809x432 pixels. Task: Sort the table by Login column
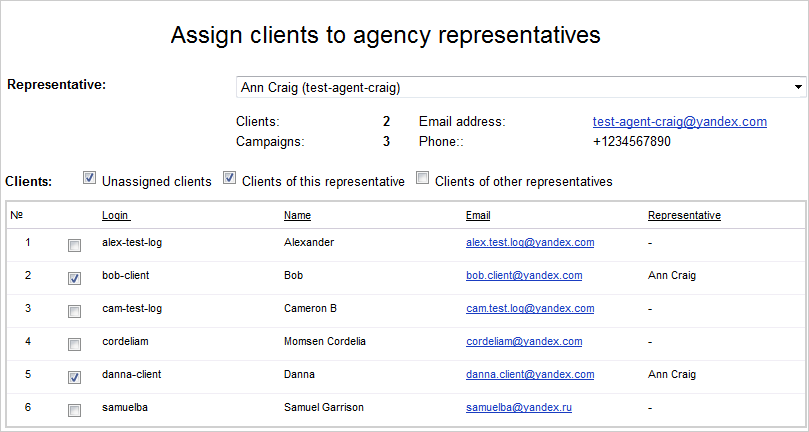click(x=116, y=215)
